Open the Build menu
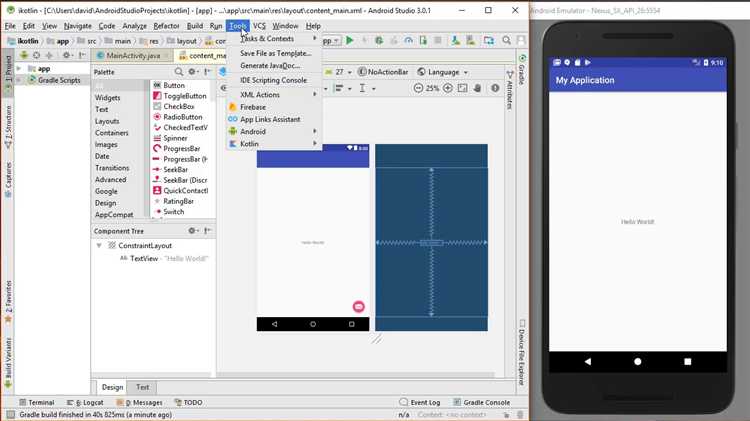750x421 pixels. [x=195, y=26]
